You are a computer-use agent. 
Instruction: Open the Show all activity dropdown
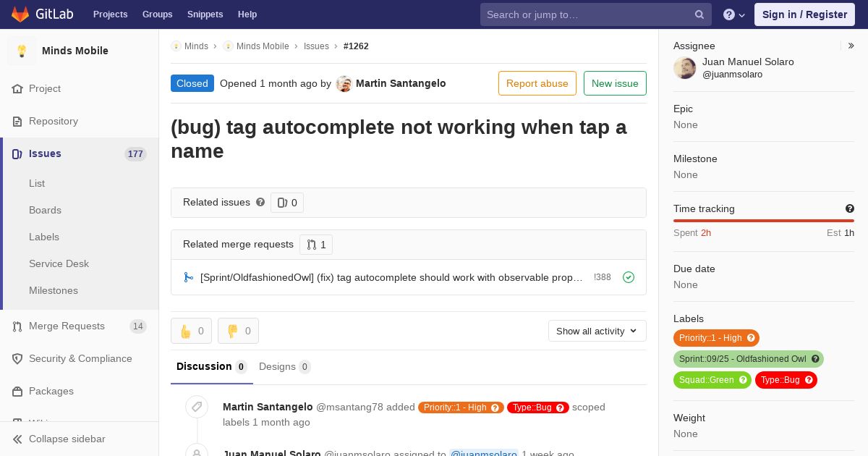[x=597, y=331]
